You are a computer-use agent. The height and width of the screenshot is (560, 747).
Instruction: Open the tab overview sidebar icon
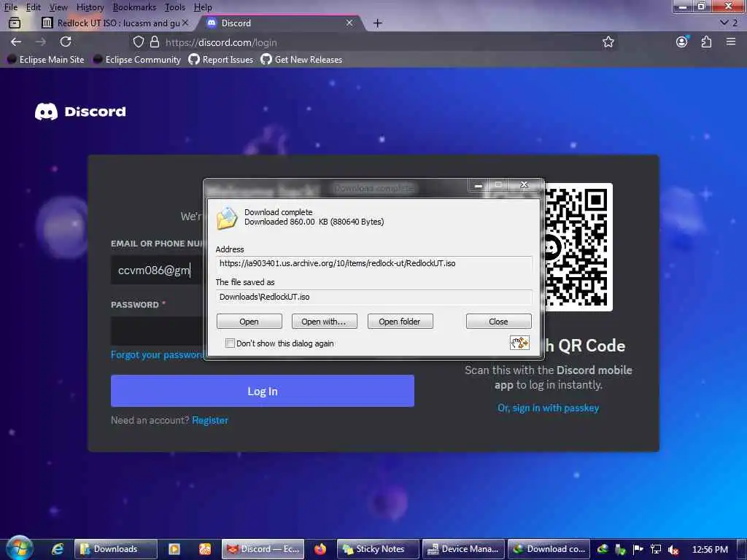(15, 23)
